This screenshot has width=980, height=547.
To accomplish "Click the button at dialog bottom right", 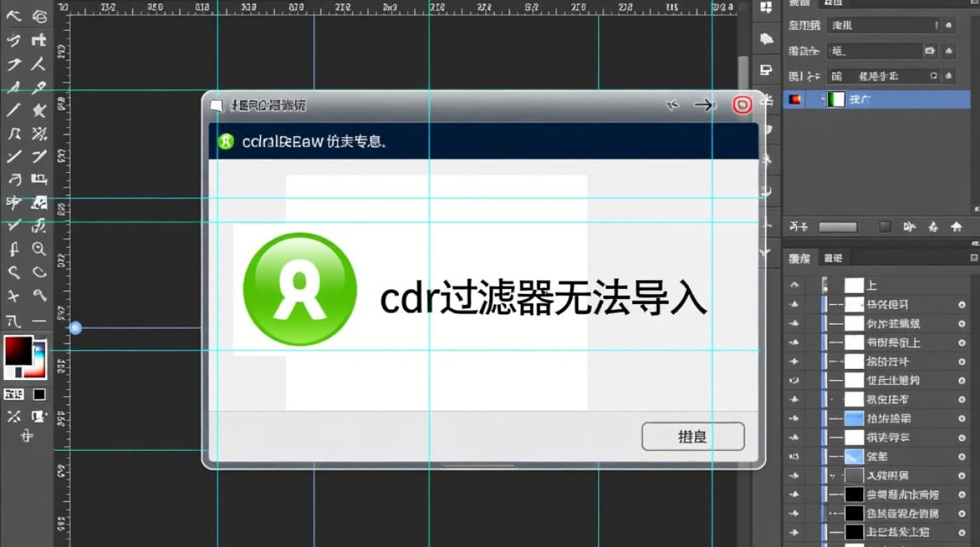I will tap(693, 437).
